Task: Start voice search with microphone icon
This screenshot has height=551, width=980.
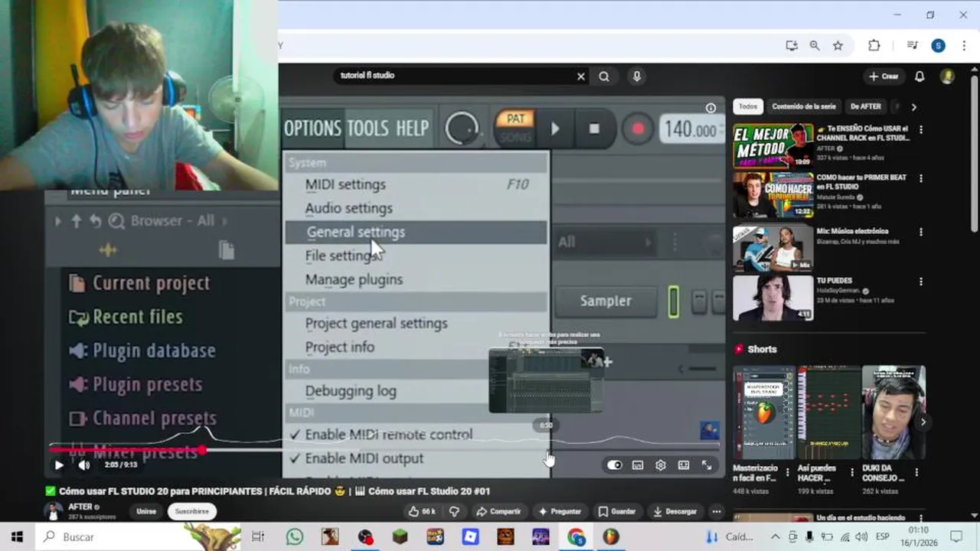Action: tap(636, 76)
